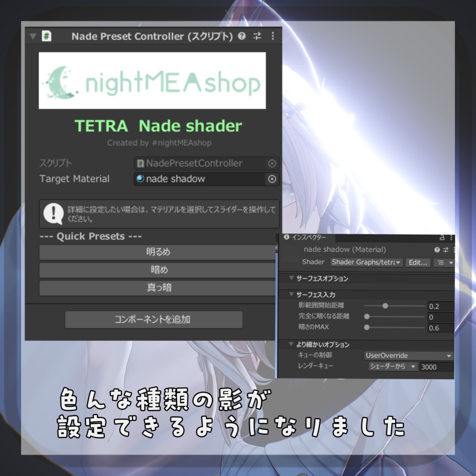Screen dimensions: 476x476
Task: Open the Nade Preset Controller kebab menu
Action: [x=272, y=36]
